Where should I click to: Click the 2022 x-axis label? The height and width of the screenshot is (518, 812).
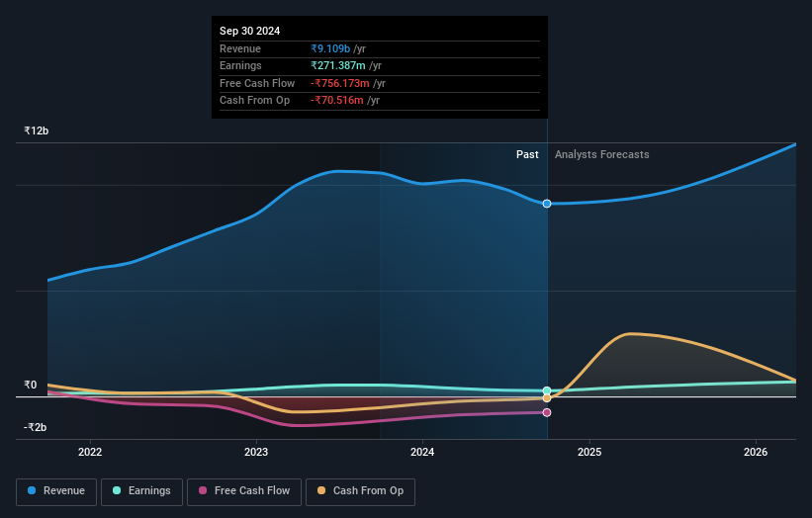click(90, 452)
